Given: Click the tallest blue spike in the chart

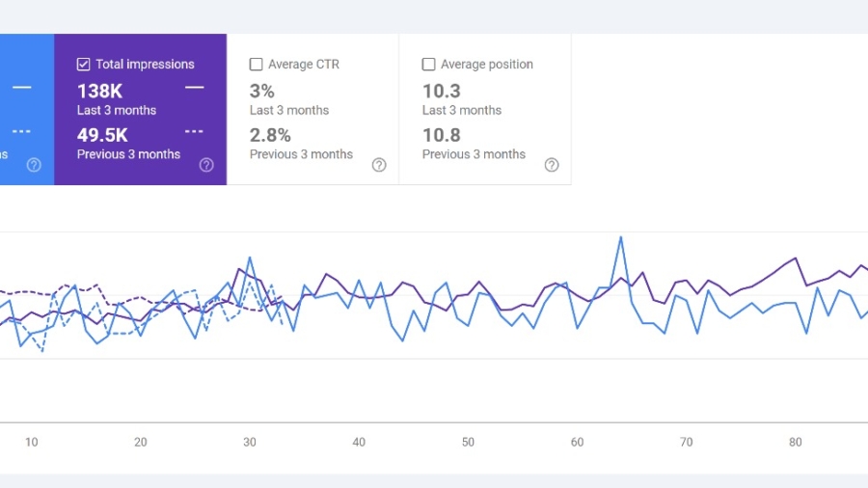Looking at the screenshot, I should click(x=620, y=236).
